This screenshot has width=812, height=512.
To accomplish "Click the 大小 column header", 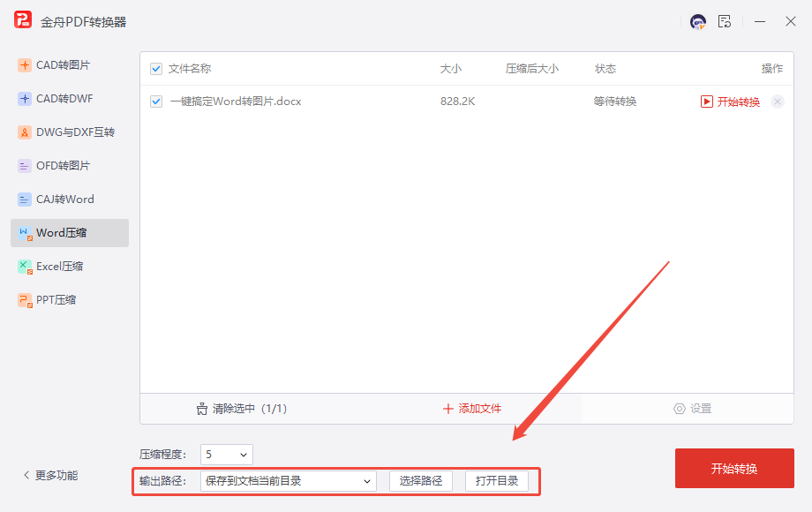I will (x=450, y=69).
